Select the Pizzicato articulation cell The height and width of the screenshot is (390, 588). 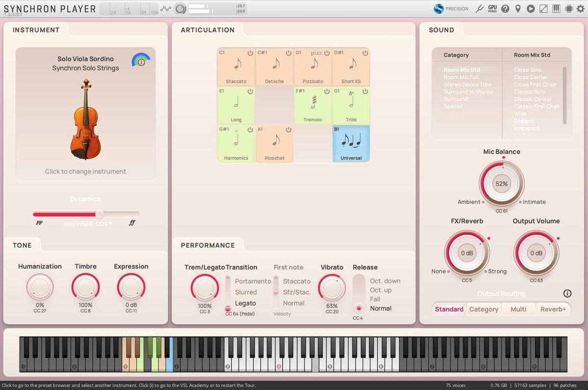click(x=313, y=67)
